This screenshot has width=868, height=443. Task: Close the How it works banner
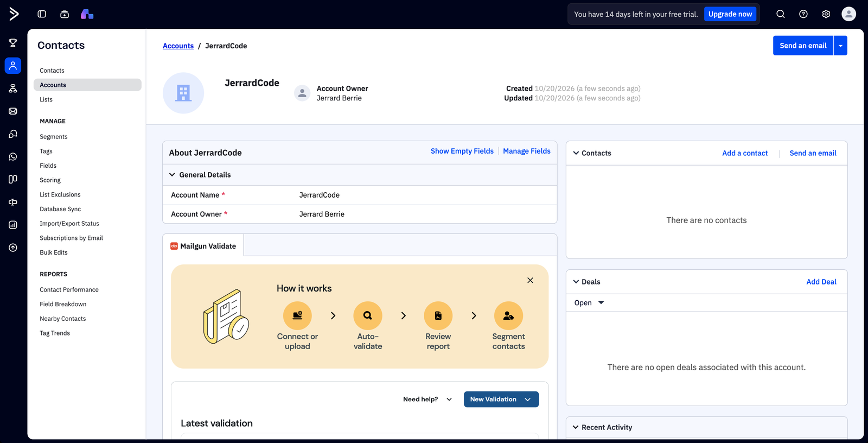point(530,280)
